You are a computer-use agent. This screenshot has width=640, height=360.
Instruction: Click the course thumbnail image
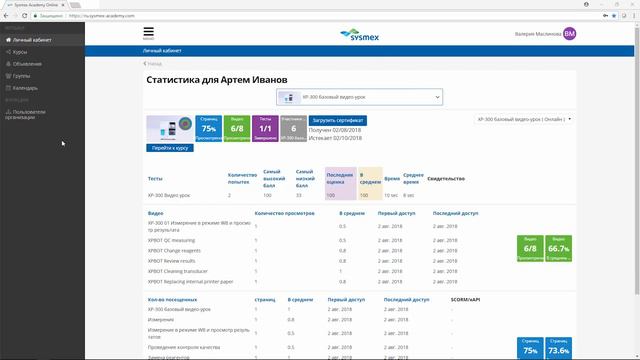click(x=170, y=129)
